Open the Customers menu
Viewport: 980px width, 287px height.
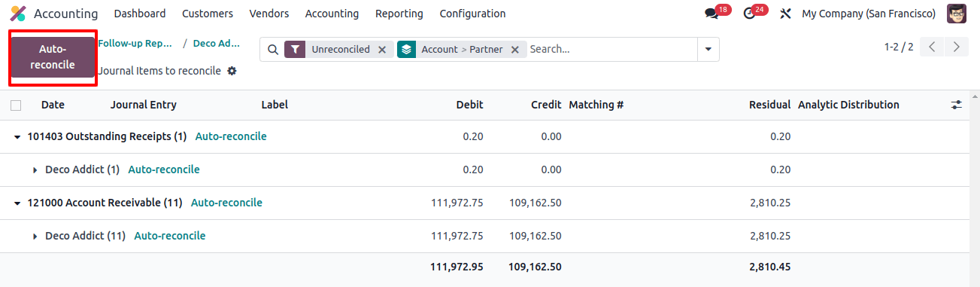(x=208, y=14)
